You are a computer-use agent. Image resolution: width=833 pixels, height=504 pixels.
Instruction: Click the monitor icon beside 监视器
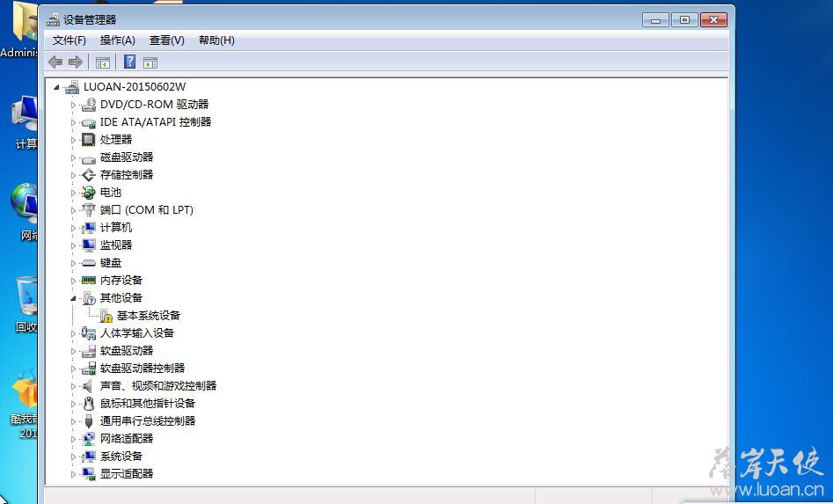point(89,245)
